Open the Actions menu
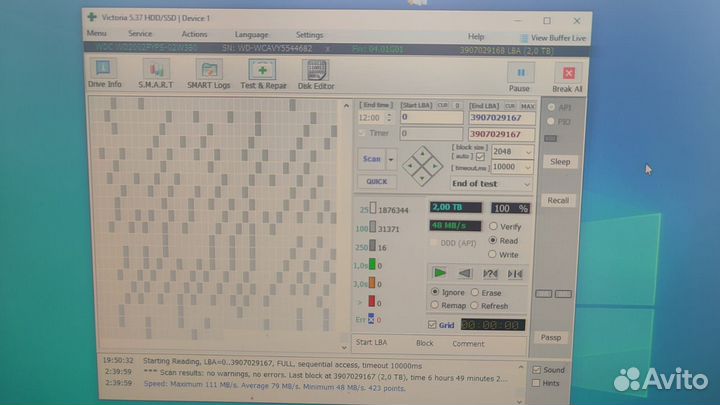The image size is (720, 405). (x=194, y=34)
